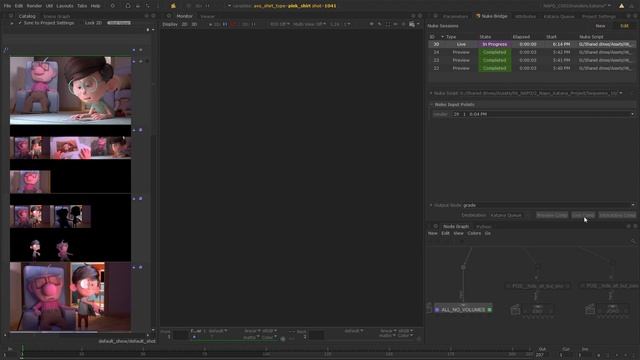Collapse the Output Node section
Image resolution: width=640 pixels, height=360 pixels.
tap(431, 205)
